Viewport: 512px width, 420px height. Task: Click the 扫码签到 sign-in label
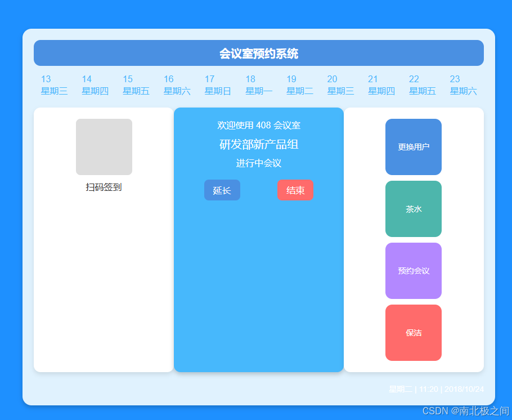[x=103, y=187]
